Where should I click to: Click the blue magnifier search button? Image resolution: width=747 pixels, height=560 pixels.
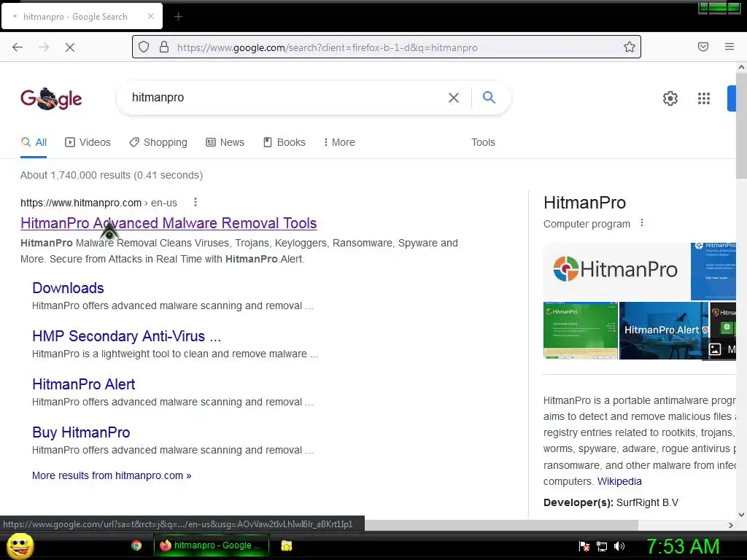click(x=489, y=97)
